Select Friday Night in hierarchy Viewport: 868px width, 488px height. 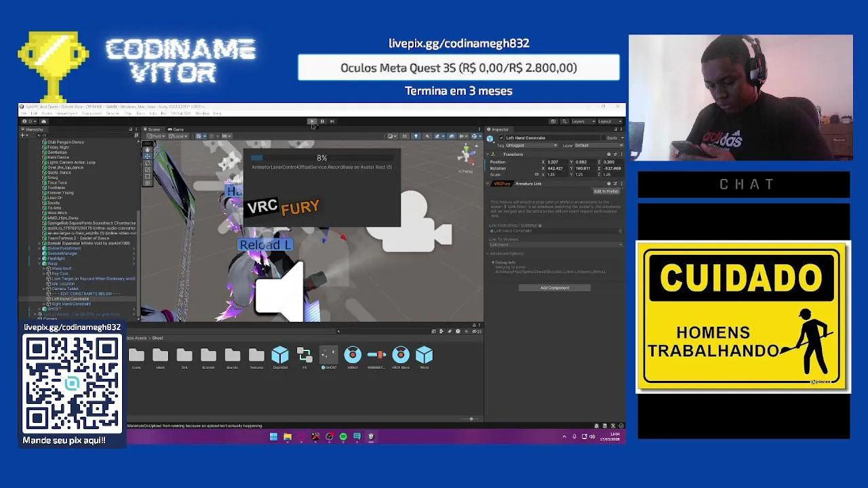(x=58, y=147)
